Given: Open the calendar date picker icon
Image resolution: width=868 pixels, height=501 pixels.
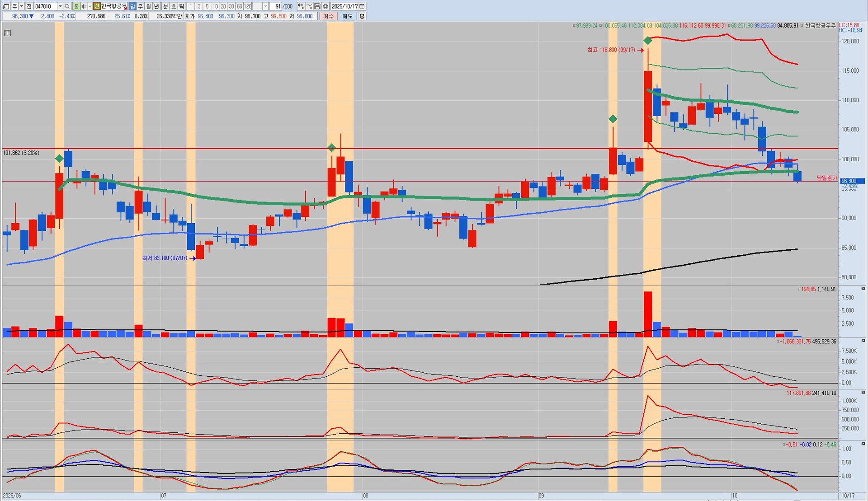Looking at the screenshot, I should point(362,6).
